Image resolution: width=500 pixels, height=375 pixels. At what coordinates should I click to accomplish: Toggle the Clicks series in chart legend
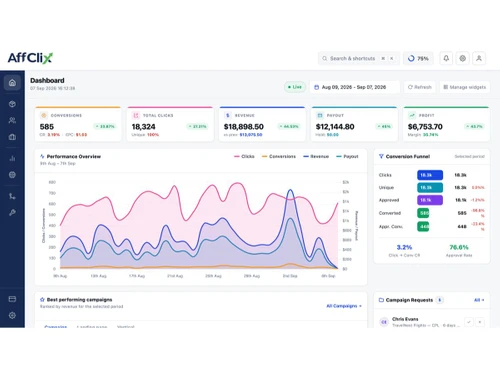(x=244, y=156)
